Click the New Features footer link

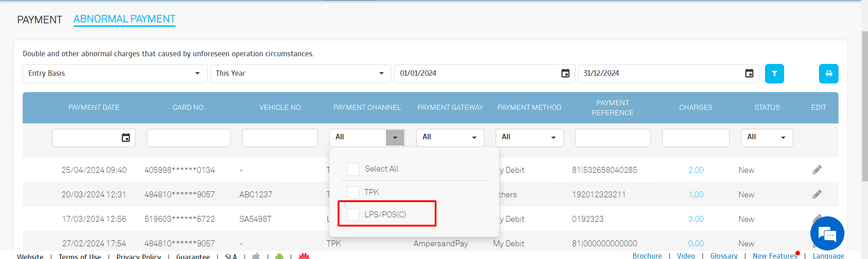775,256
